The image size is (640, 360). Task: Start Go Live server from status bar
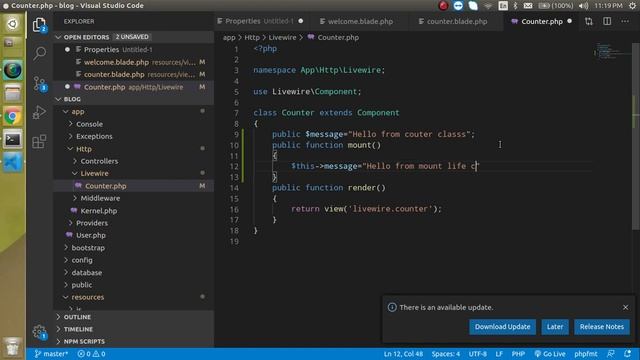pyautogui.click(x=550, y=354)
